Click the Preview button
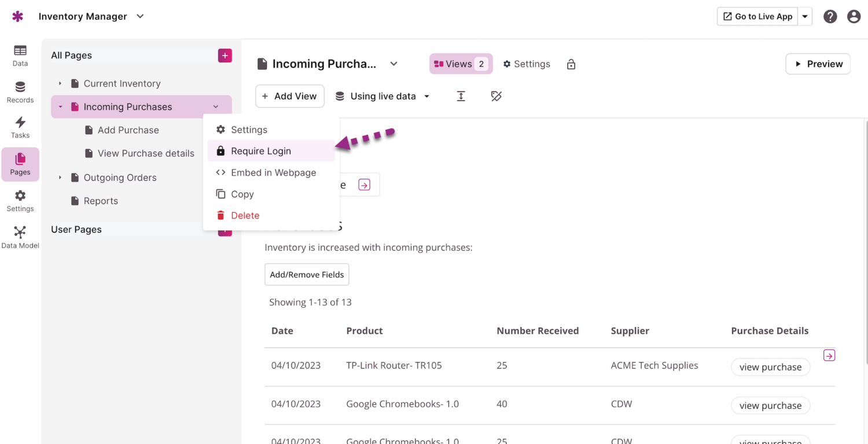Image resolution: width=868 pixels, height=444 pixels. click(818, 64)
